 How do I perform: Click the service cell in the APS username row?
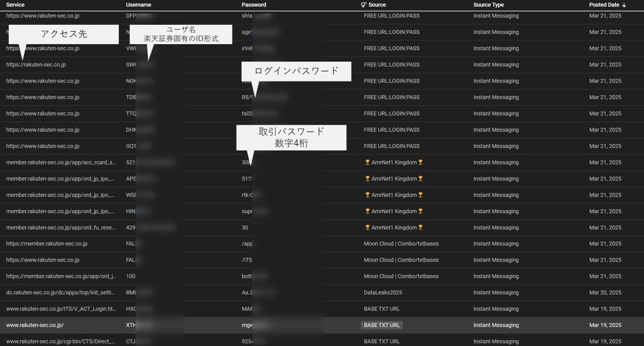[60, 179]
